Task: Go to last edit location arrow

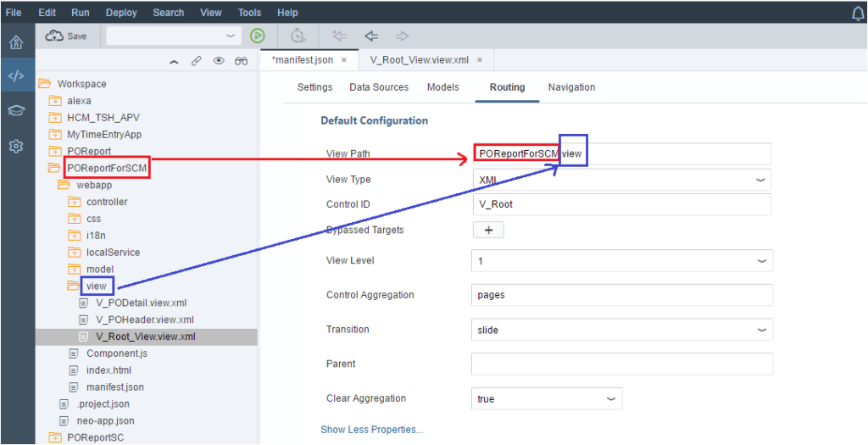Action: [339, 36]
